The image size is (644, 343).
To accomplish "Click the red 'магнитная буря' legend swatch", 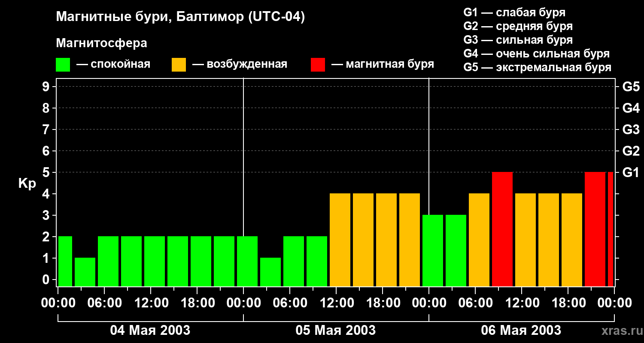I will click(x=318, y=65).
